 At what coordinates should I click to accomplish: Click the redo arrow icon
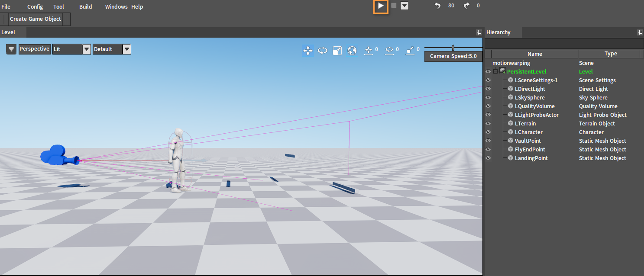tap(466, 6)
